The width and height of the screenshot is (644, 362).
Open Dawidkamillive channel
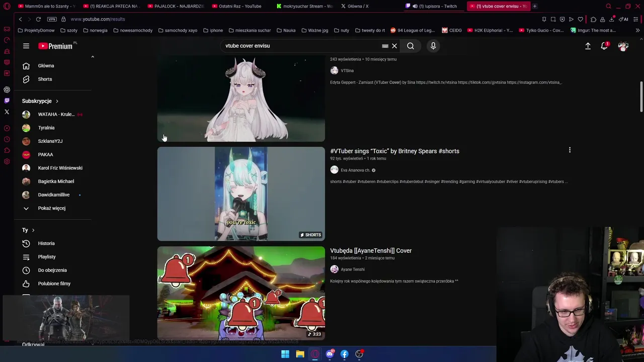[x=53, y=195]
